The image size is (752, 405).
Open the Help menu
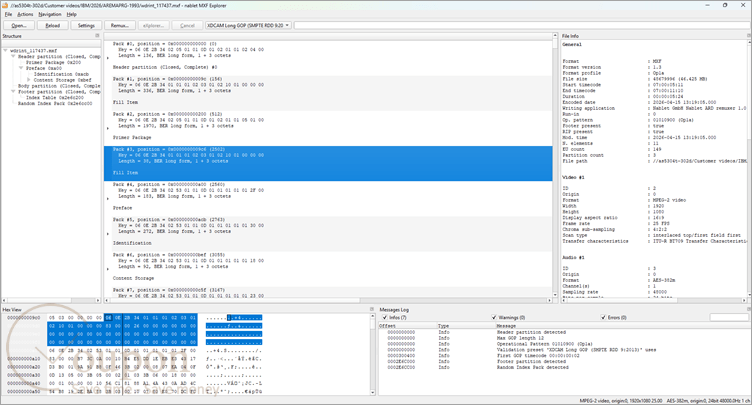pos(71,14)
